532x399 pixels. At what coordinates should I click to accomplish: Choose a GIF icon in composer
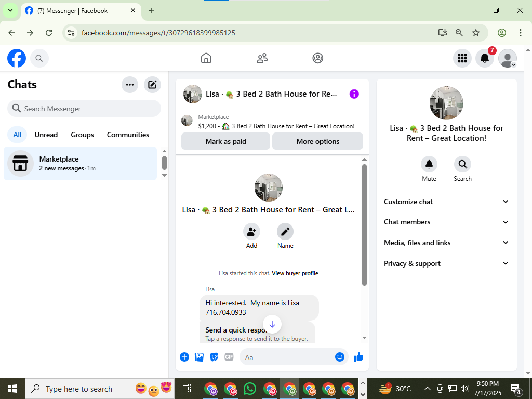(229, 357)
